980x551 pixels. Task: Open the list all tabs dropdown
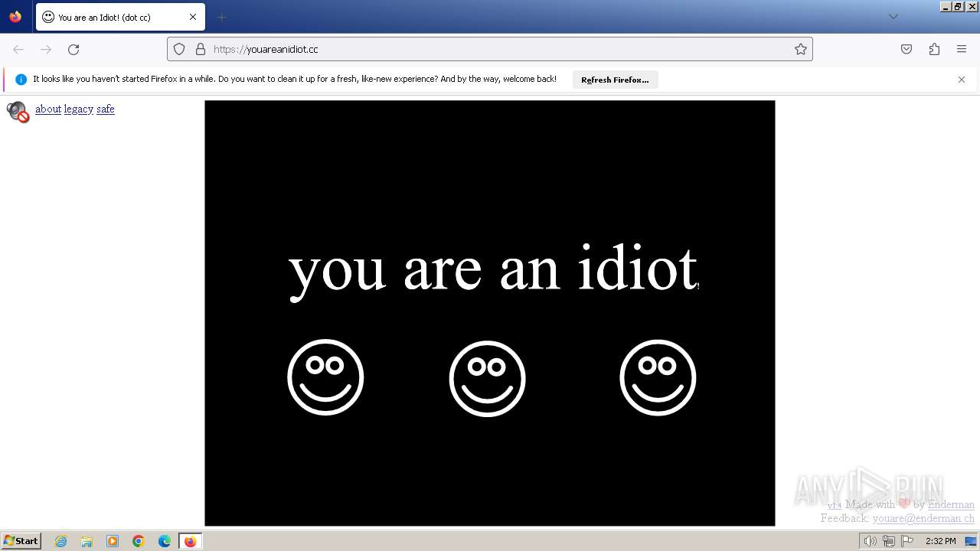[893, 17]
